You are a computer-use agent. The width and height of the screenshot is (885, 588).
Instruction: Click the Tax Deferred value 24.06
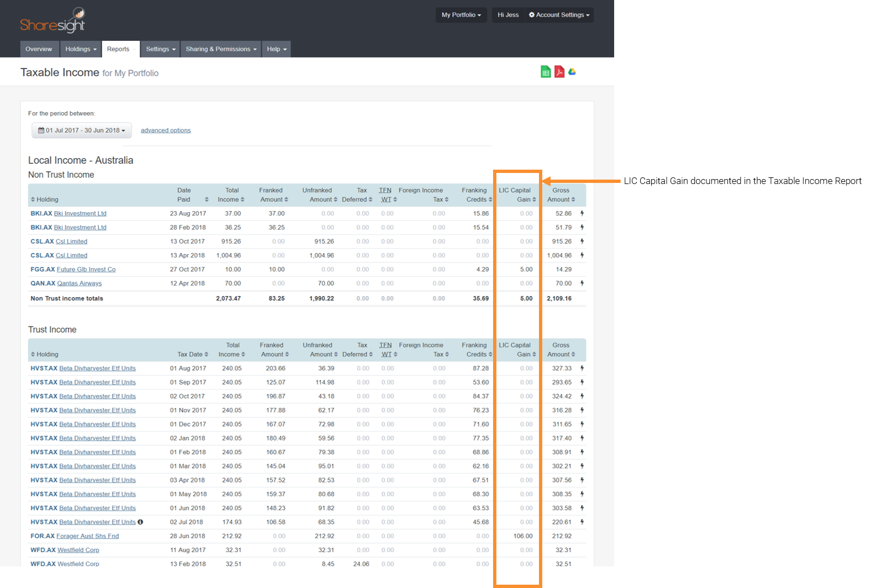pos(361,564)
